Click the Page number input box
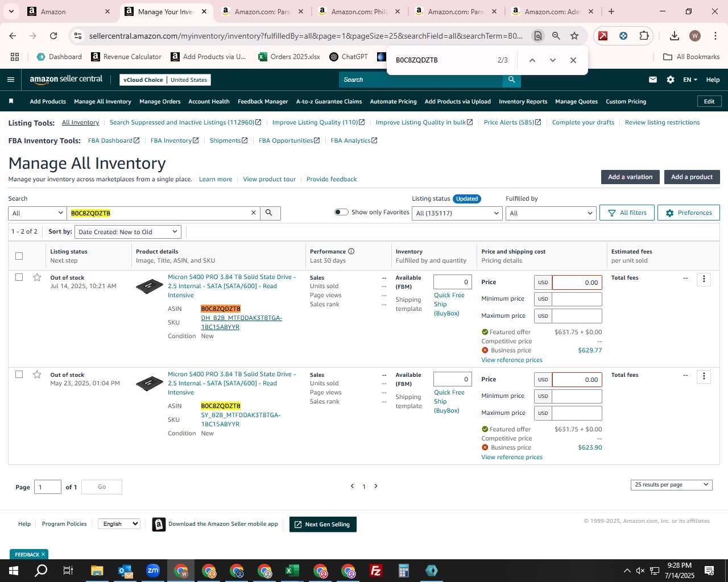Screen dimensions: 728x582 (x=48, y=487)
